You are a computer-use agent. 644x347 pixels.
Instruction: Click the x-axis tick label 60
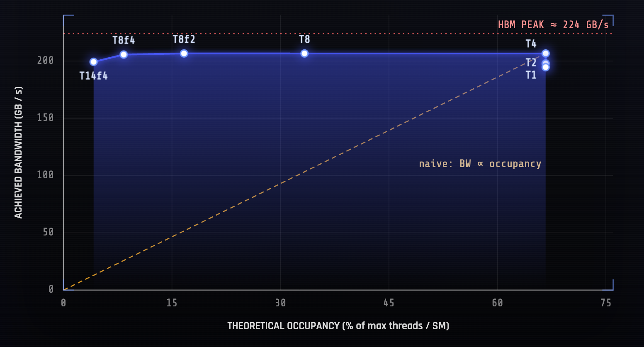(x=498, y=303)
